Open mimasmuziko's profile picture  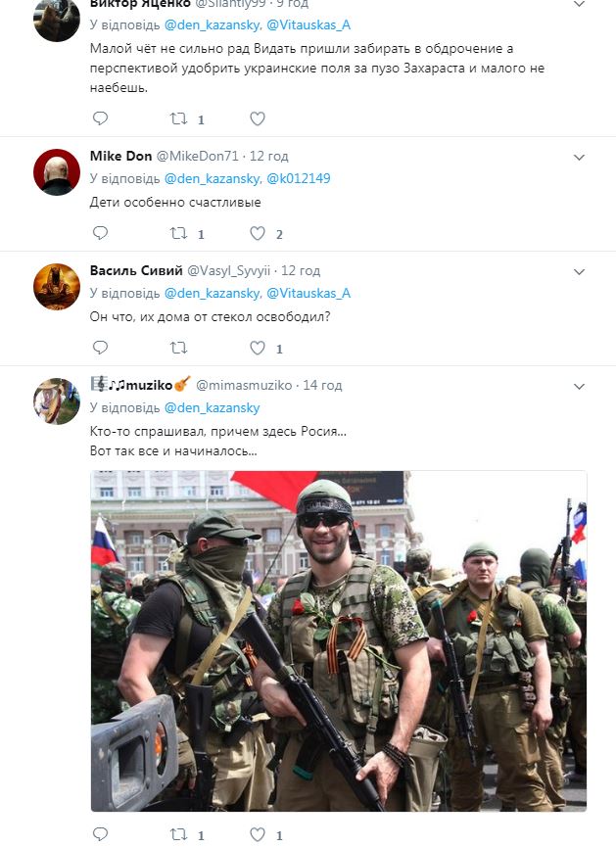click(54, 401)
